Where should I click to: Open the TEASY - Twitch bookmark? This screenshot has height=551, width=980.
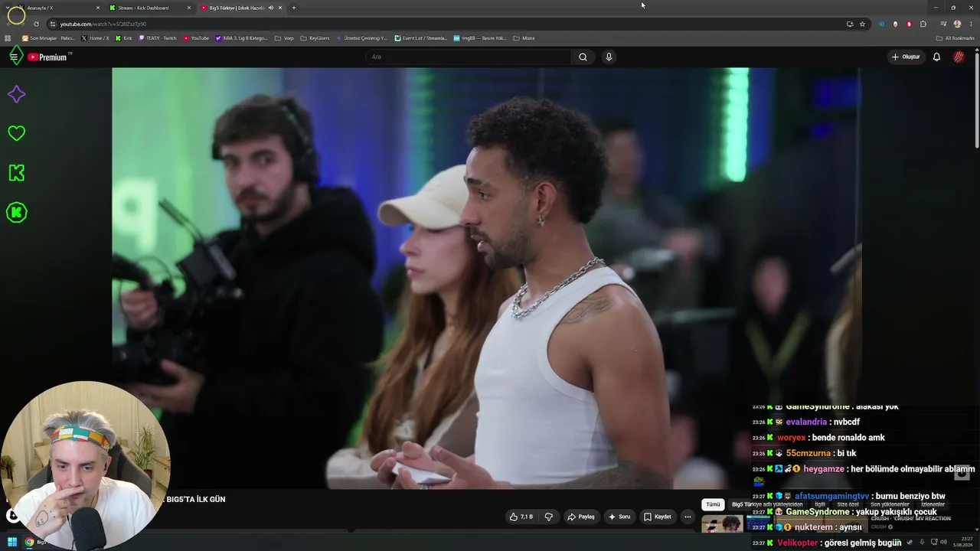click(x=158, y=38)
